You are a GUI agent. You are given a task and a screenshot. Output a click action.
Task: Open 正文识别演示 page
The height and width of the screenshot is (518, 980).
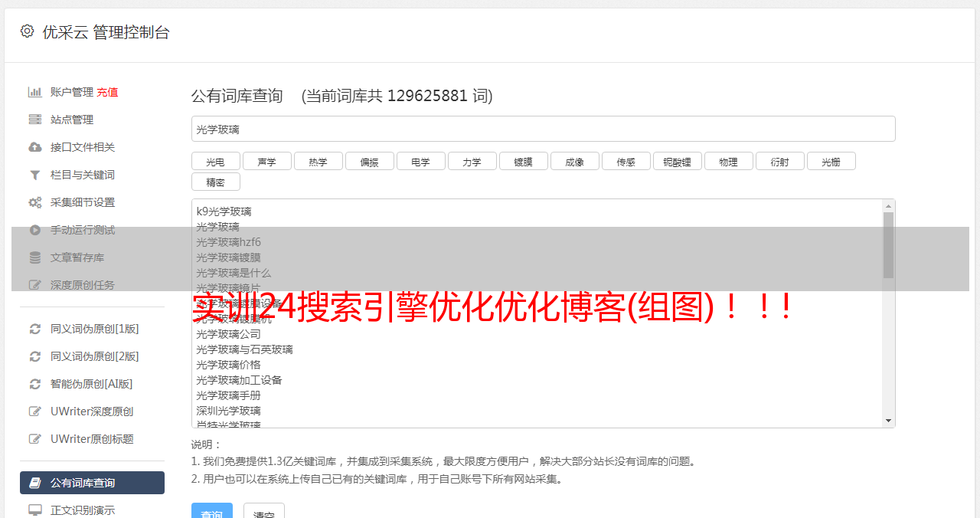point(83,510)
